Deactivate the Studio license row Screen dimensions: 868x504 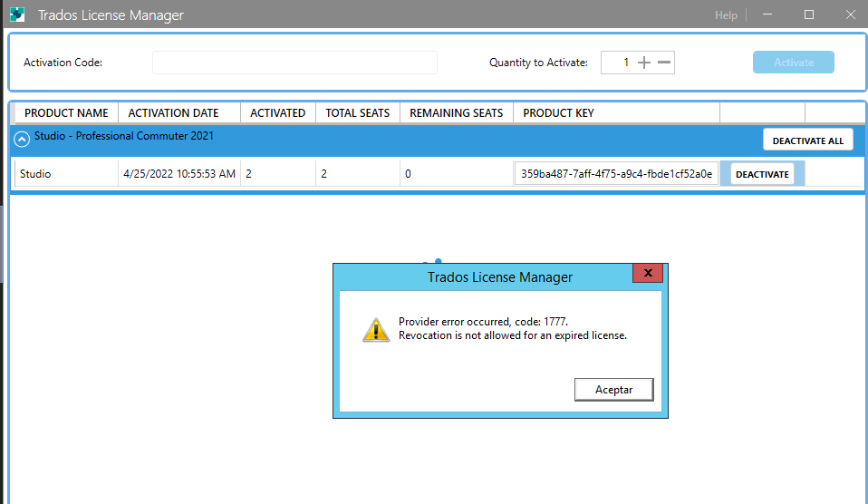point(762,174)
